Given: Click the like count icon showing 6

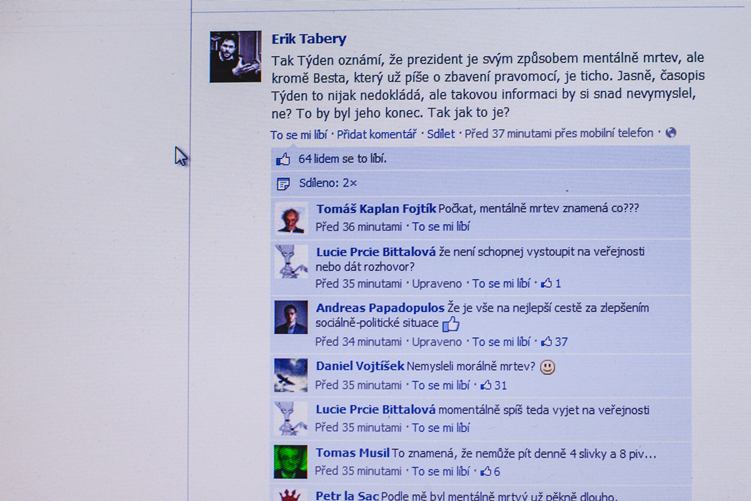Looking at the screenshot, I should [486, 471].
